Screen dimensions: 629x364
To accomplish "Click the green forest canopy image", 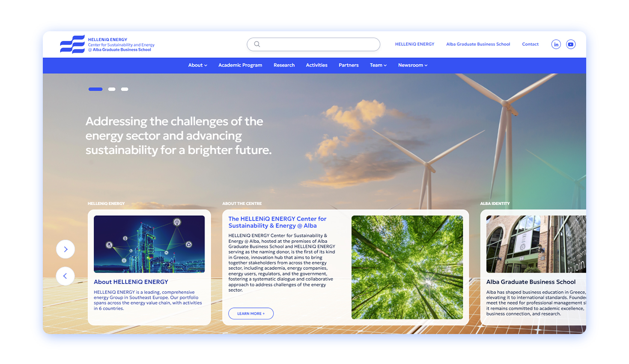I will point(407,267).
